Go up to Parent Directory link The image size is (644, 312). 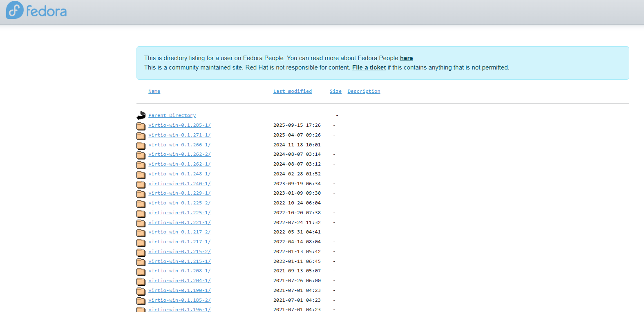(x=172, y=115)
